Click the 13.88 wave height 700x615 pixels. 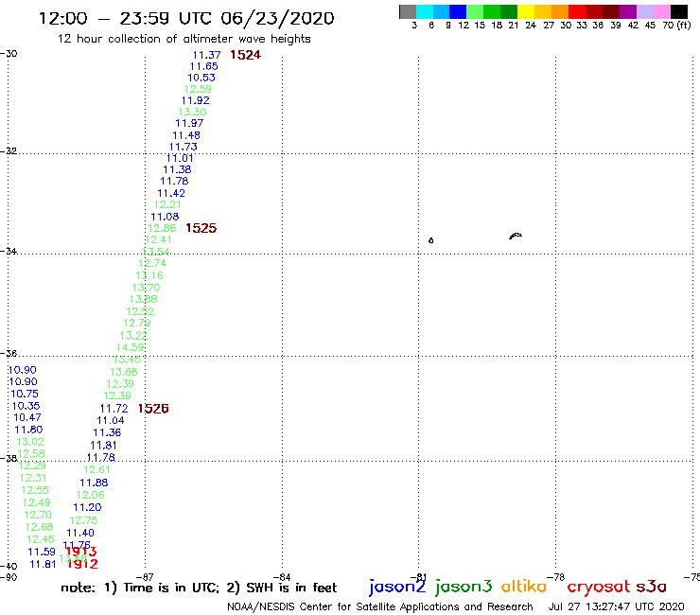tap(143, 299)
